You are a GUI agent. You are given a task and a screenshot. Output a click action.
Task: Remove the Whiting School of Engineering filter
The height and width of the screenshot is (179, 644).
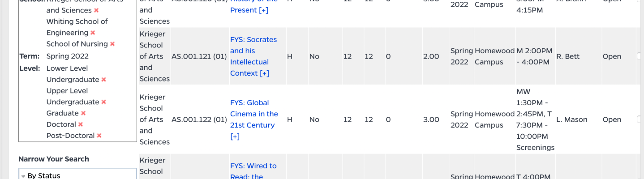point(93,33)
